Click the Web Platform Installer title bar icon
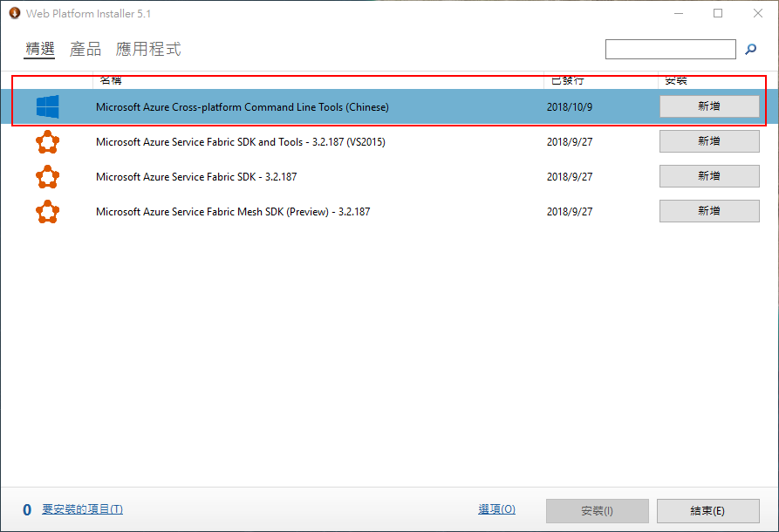779x532 pixels. (15, 13)
